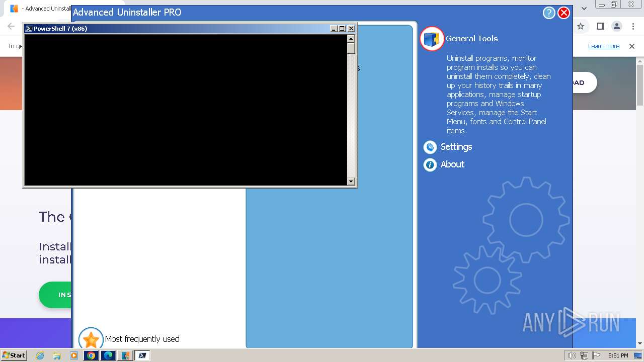The width and height of the screenshot is (644, 362).
Task: Switch to PowerShell taskbar button
Action: (142, 355)
